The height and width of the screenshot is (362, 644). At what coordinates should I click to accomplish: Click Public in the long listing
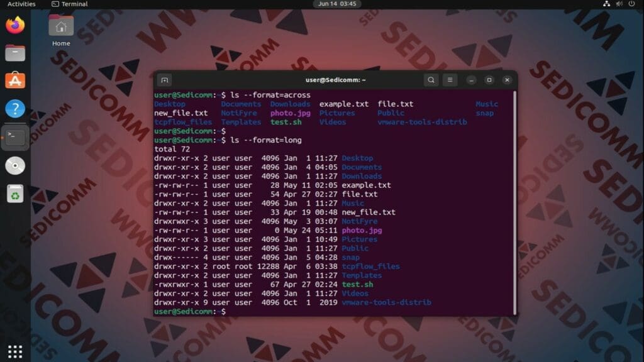point(355,248)
